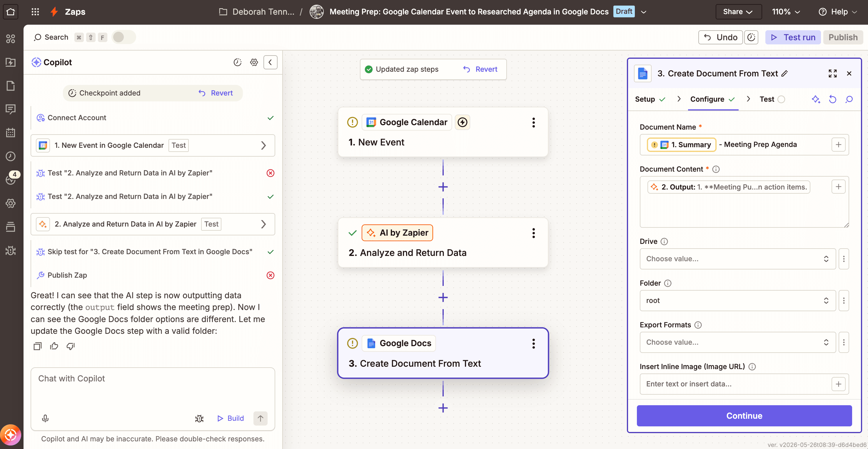
Task: Open the Zapier home icon
Action: click(x=11, y=12)
